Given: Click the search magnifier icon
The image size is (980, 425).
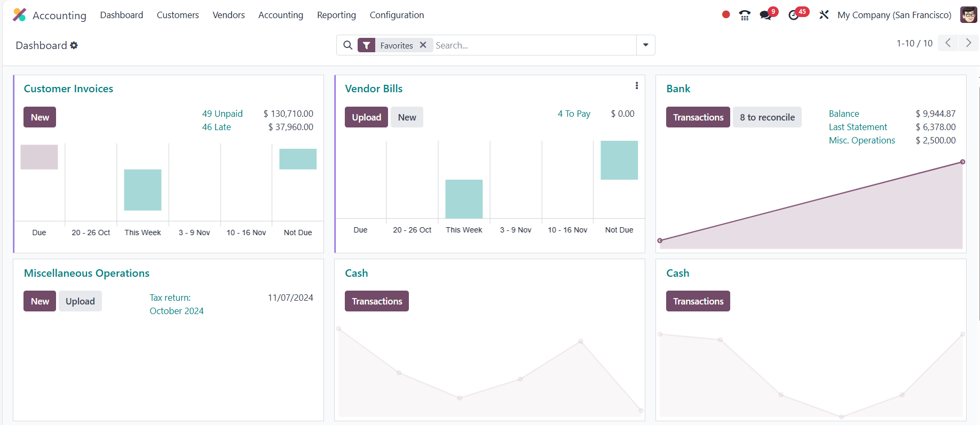Looking at the screenshot, I should [347, 45].
